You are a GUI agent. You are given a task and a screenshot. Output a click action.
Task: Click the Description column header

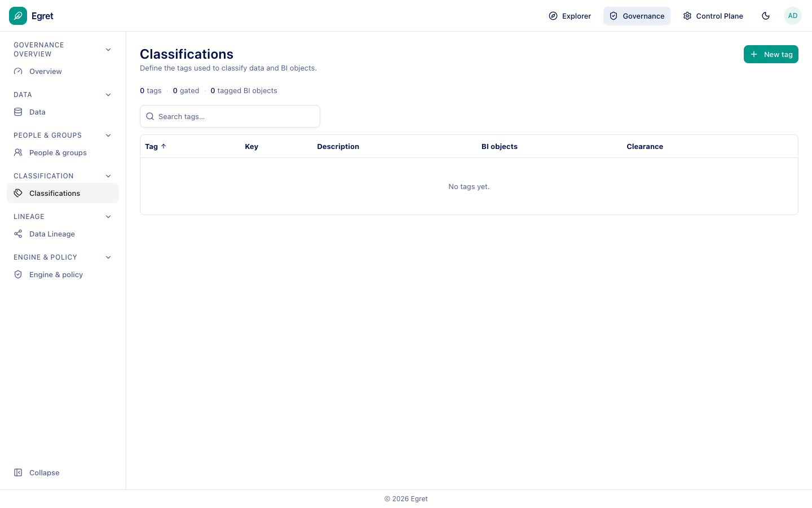click(338, 147)
